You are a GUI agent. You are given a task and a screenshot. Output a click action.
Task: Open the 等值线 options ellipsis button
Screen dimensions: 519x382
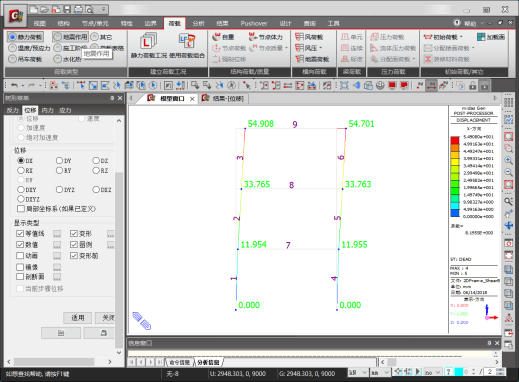click(57, 234)
